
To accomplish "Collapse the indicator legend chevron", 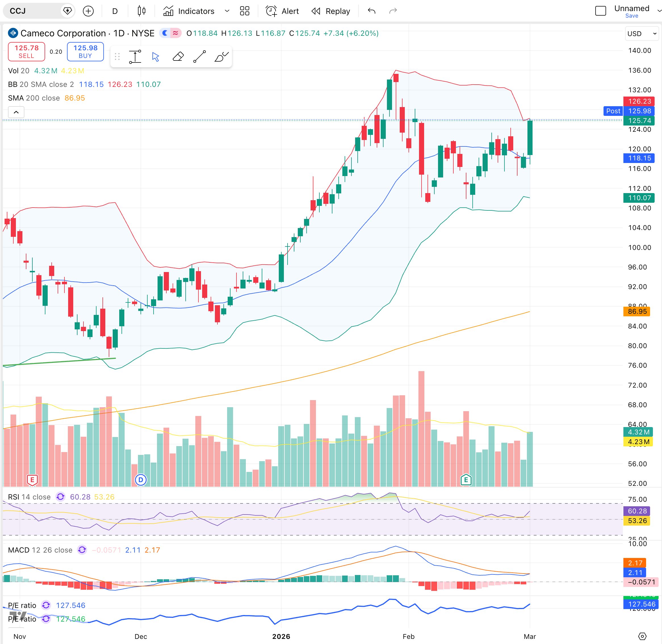I will 16,112.
